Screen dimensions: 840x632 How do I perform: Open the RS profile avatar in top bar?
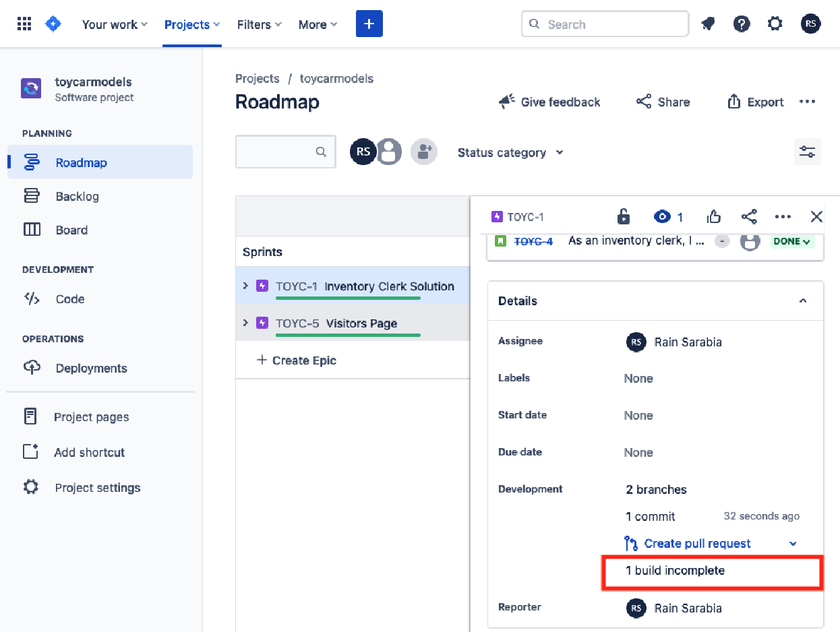(x=811, y=24)
